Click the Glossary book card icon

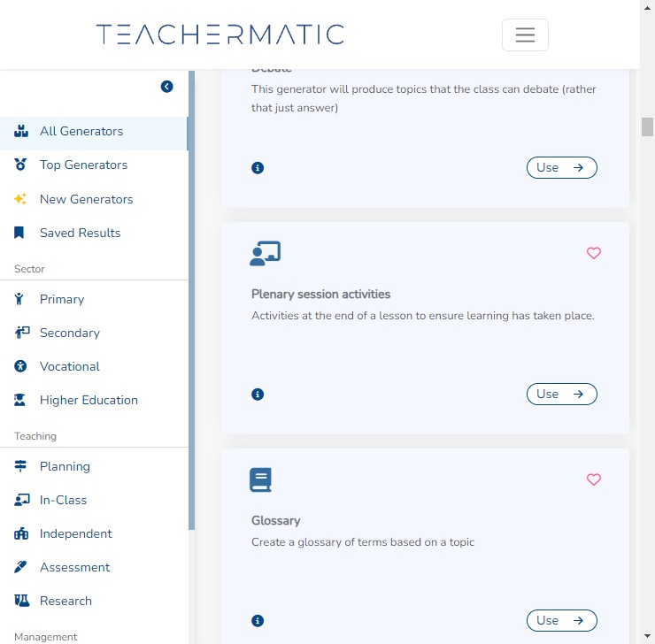click(x=260, y=479)
